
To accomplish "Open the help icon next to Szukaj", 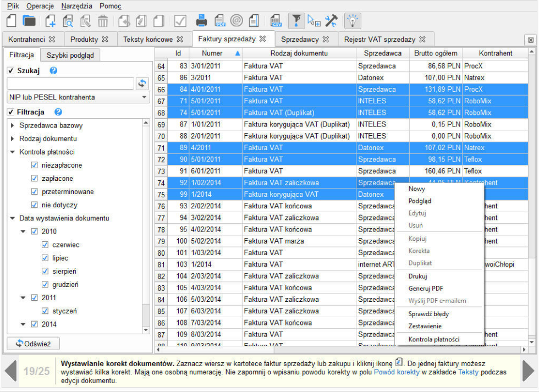I will (x=53, y=70).
